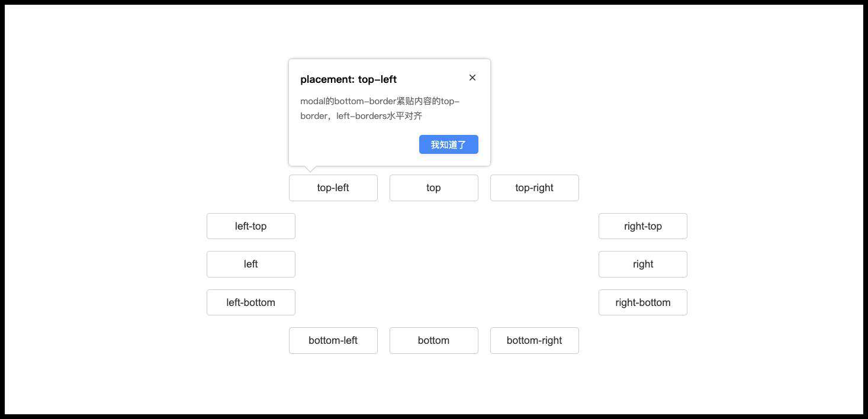868x419 pixels.
Task: Close the placement popover with the X icon
Action: click(472, 78)
